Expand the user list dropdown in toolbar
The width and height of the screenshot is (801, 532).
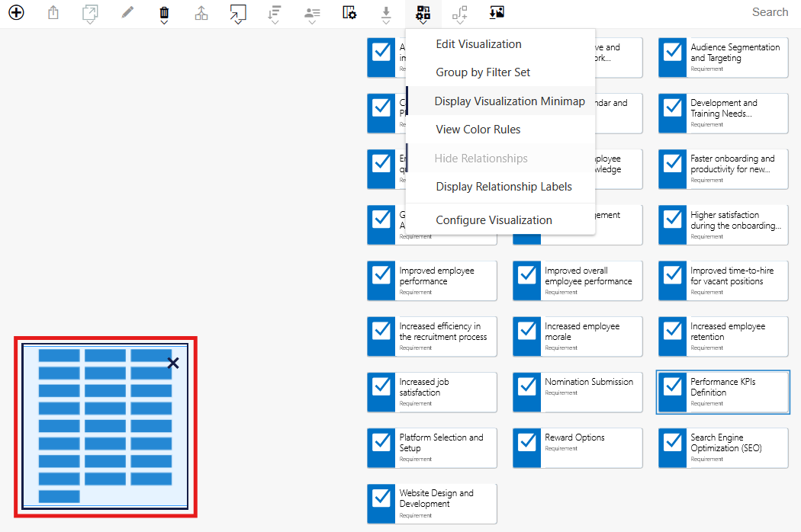point(311,14)
